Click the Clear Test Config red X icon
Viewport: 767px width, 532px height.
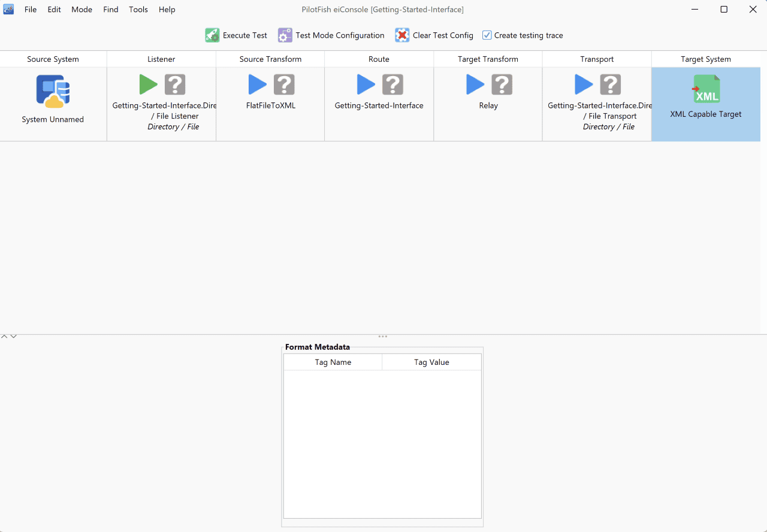[402, 35]
